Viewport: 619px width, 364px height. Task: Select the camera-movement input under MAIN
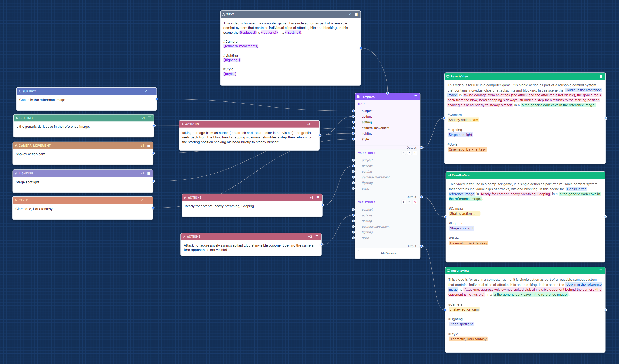(x=375, y=128)
